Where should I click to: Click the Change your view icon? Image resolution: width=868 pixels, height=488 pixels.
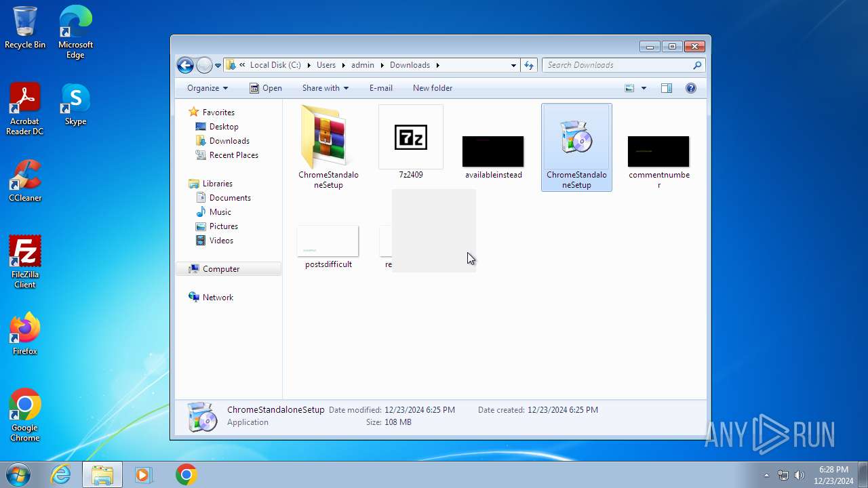pos(629,88)
